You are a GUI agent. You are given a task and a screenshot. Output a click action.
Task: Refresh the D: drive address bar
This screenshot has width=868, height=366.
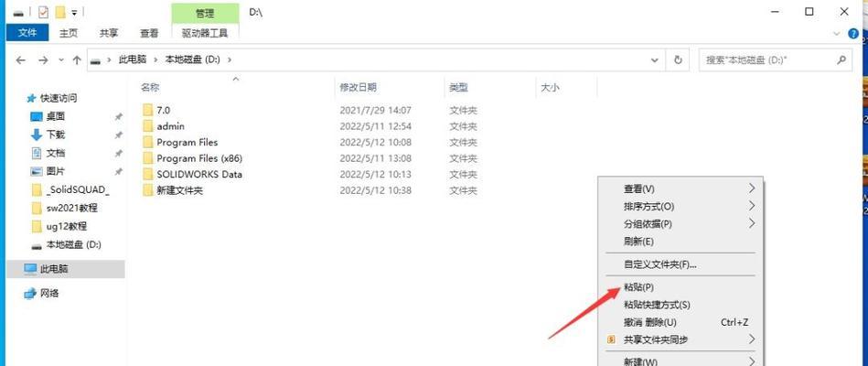678,59
